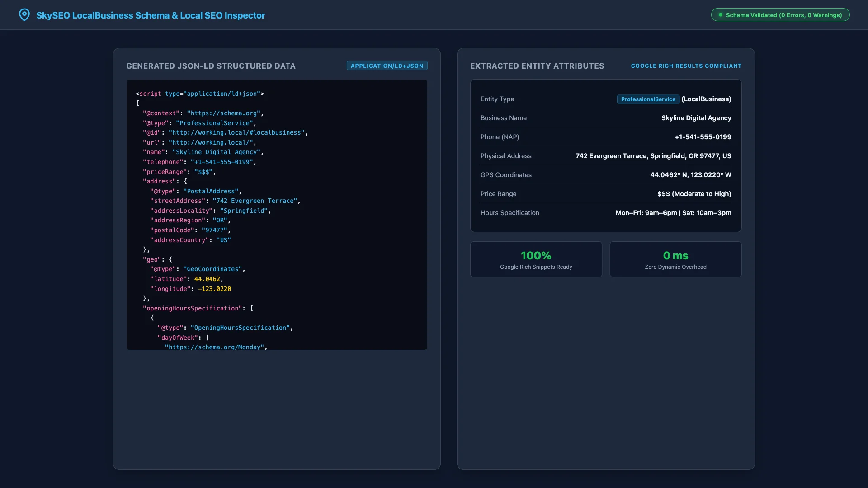Click the Google Rich Results Compliant label
The image size is (868, 488).
tap(686, 66)
